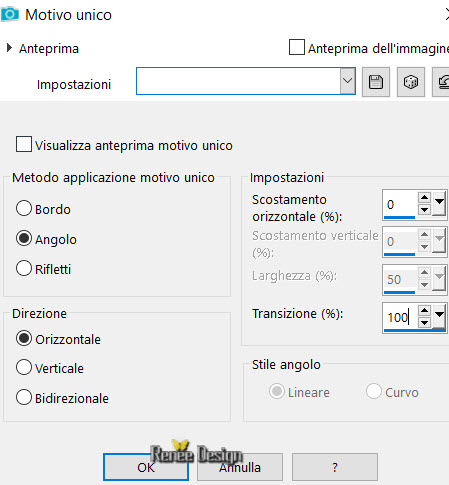Expand the Anteprima disclosure triangle
The height and width of the screenshot is (485, 449).
(9, 48)
